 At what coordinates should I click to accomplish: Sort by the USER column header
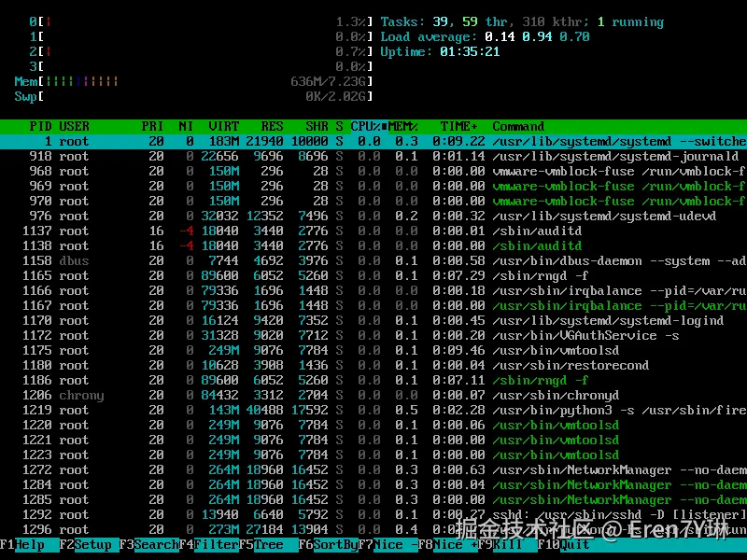point(74,126)
